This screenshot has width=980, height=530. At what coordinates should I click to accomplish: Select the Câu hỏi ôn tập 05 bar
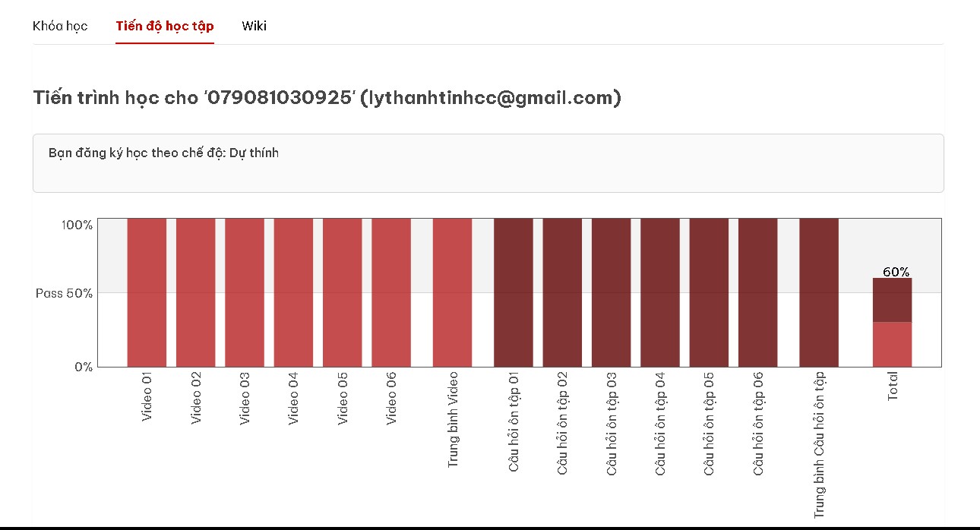[x=709, y=292]
